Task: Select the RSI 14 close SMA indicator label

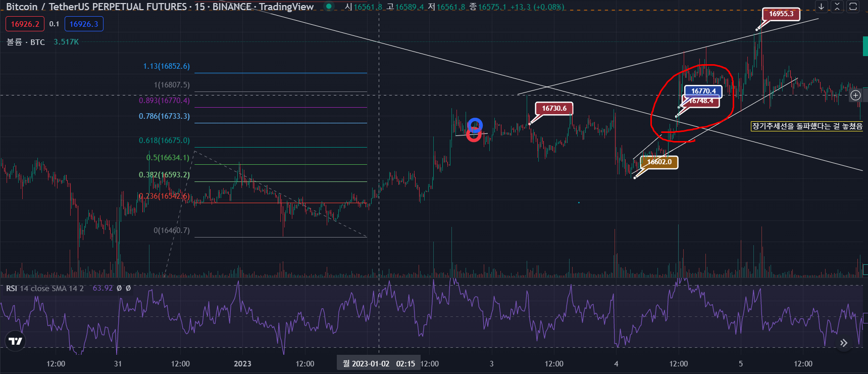Action: [x=45, y=288]
